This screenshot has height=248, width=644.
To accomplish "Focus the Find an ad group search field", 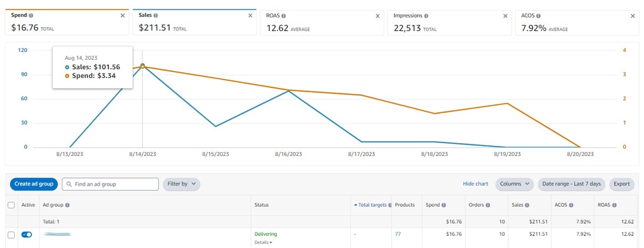I will [x=111, y=184].
